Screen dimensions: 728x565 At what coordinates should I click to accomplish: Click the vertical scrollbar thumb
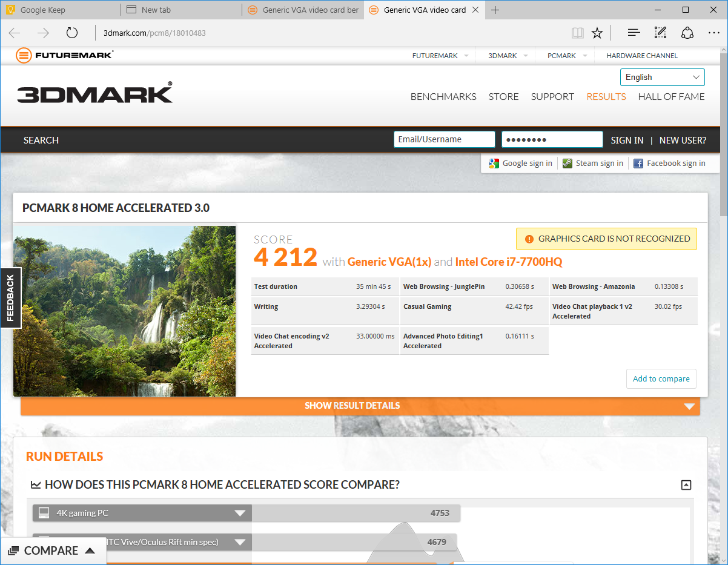(x=723, y=133)
